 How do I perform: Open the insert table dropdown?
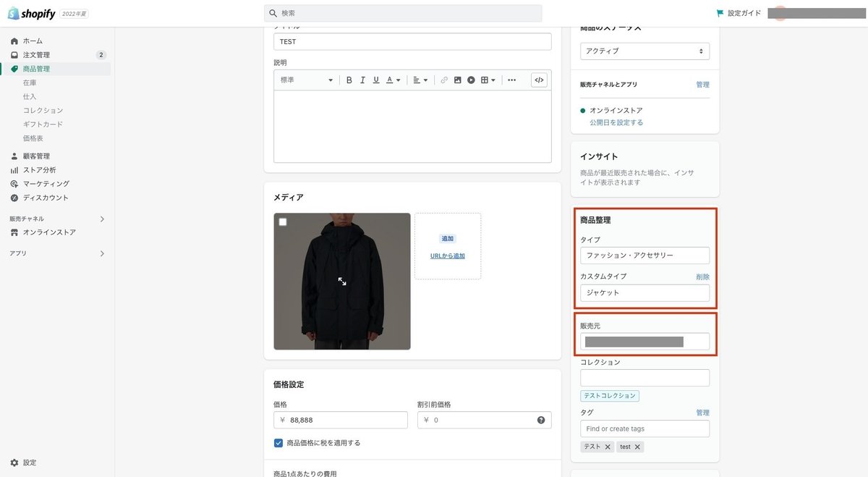click(x=488, y=80)
